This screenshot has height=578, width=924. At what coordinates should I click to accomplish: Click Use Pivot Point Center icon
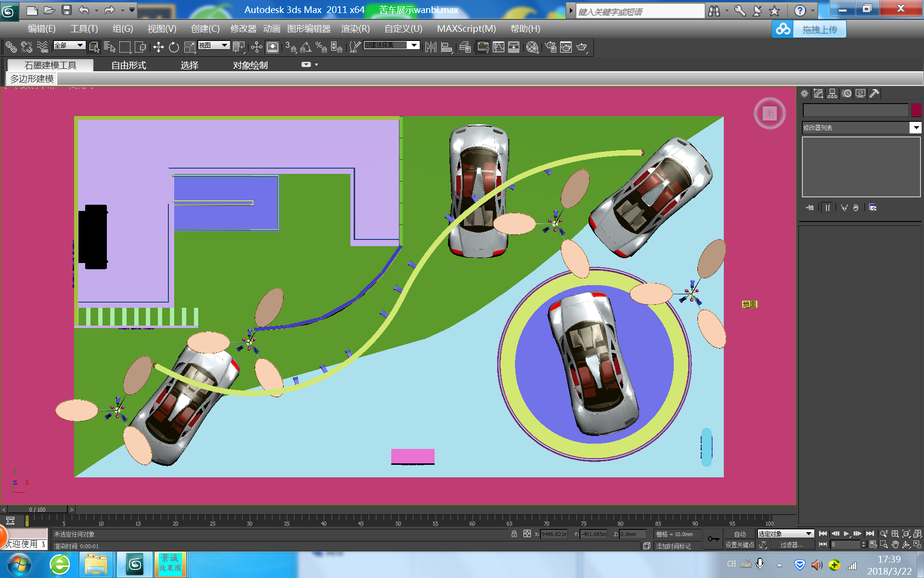(x=238, y=47)
